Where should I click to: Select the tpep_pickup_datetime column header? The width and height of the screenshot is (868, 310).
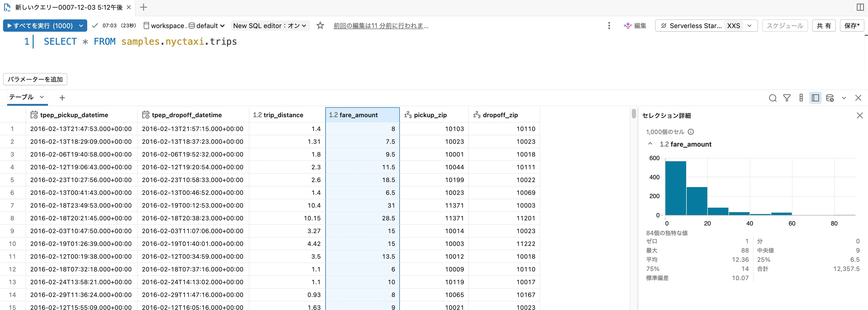click(82, 115)
